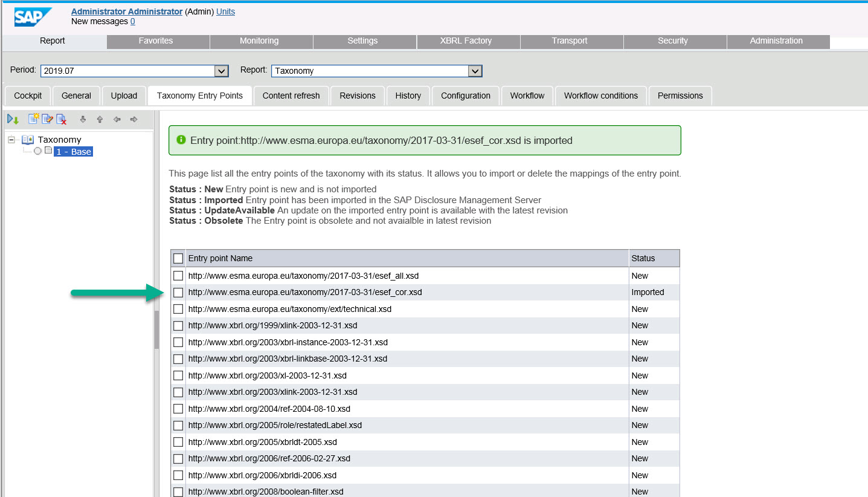Check the boolean-filter.xsd box
This screenshot has height=497, width=868.
tap(178, 492)
